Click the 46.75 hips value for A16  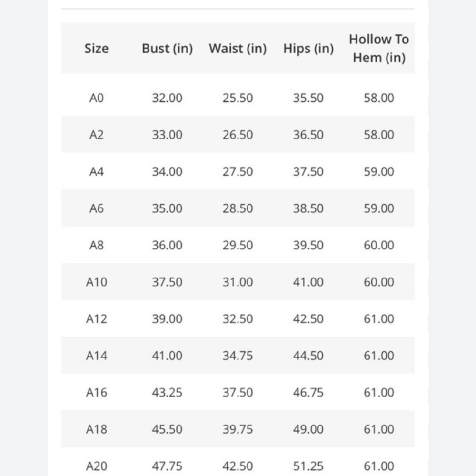click(x=308, y=393)
